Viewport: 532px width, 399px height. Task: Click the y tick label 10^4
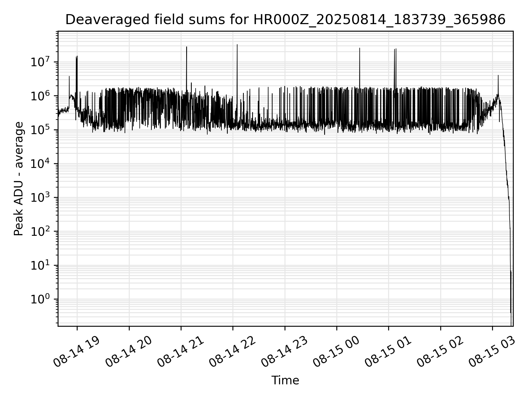tap(40, 163)
